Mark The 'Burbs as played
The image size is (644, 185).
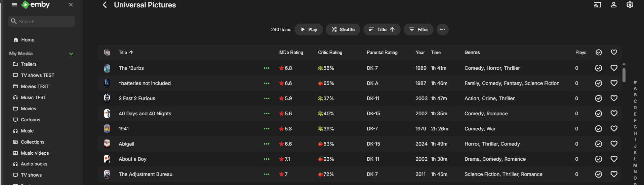click(x=599, y=68)
